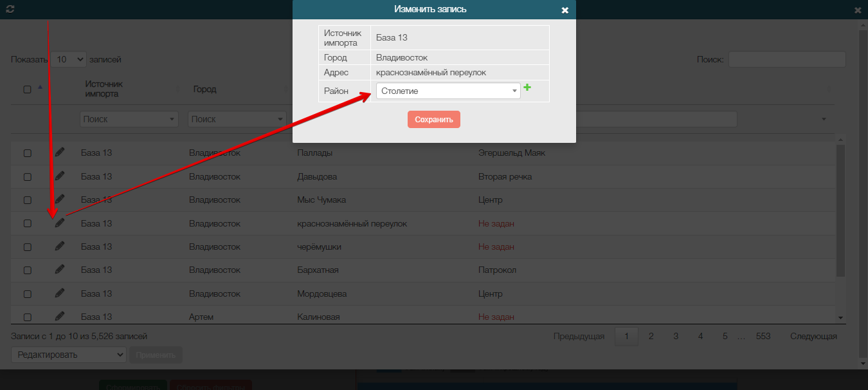Check the box for the краснознамённый переулок row
This screenshot has width=868, height=390.
pos(28,223)
